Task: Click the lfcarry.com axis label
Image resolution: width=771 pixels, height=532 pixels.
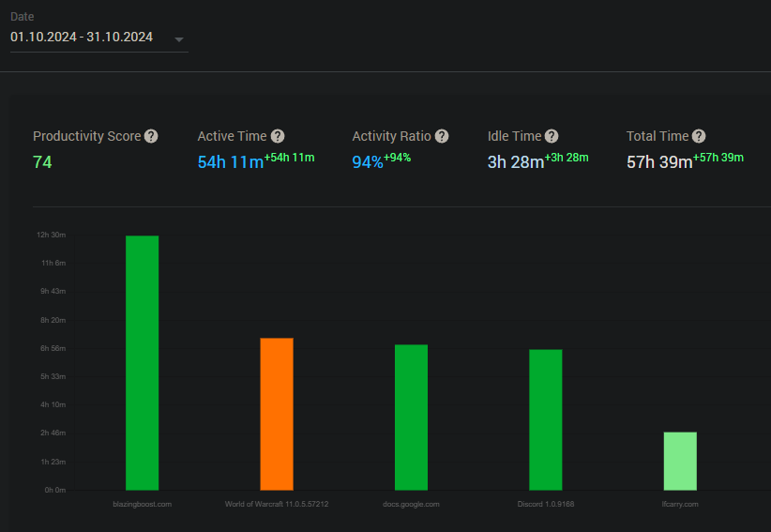Action: [680, 504]
